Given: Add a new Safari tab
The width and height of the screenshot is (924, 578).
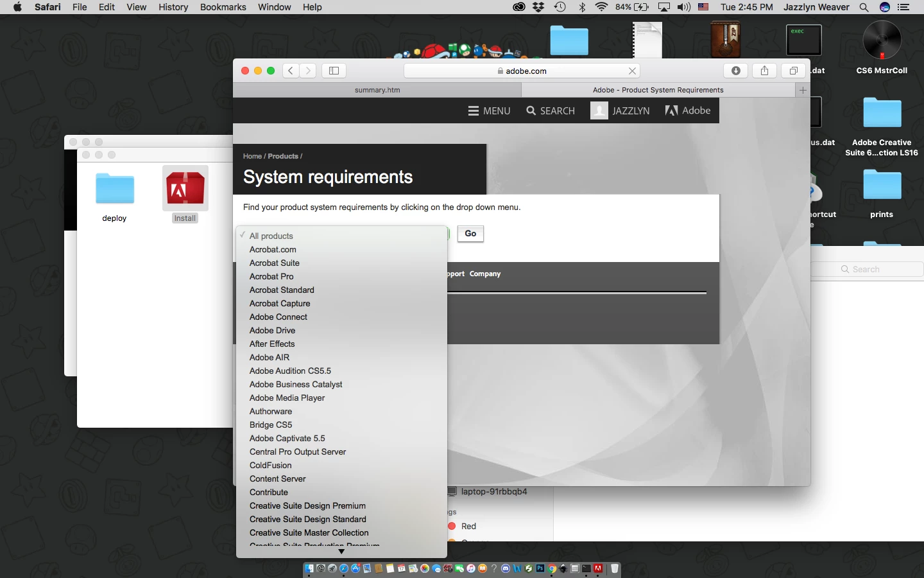Looking at the screenshot, I should tap(803, 90).
